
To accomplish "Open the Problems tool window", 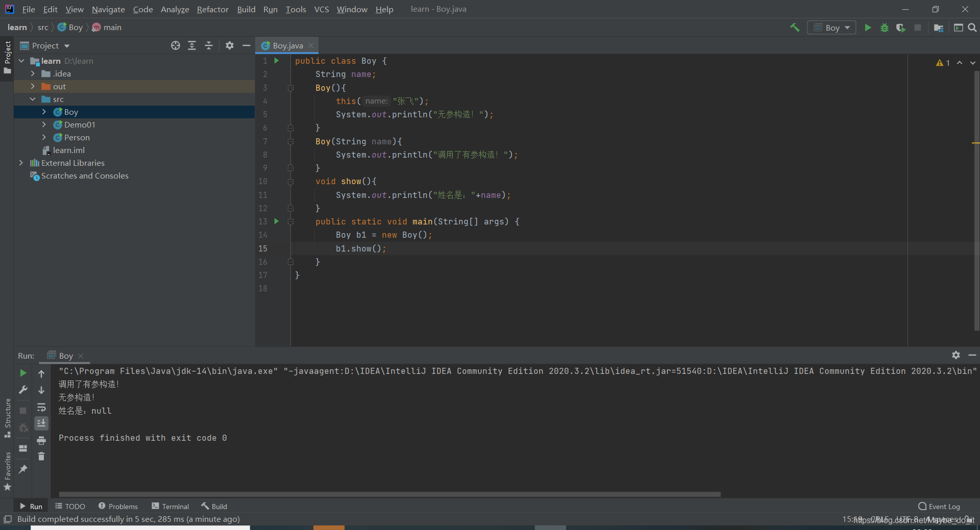I will [x=118, y=506].
